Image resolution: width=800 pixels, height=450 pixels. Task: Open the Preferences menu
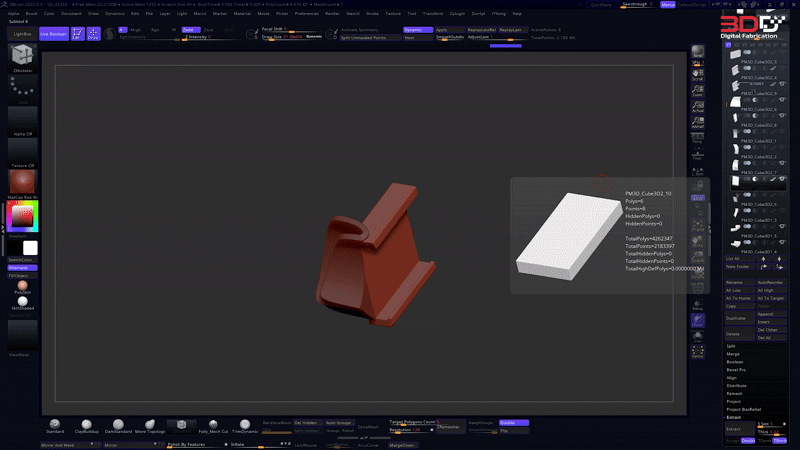306,15
